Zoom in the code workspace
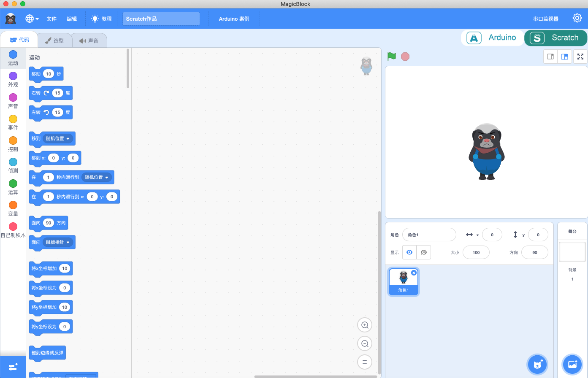The image size is (588, 378). (x=365, y=325)
